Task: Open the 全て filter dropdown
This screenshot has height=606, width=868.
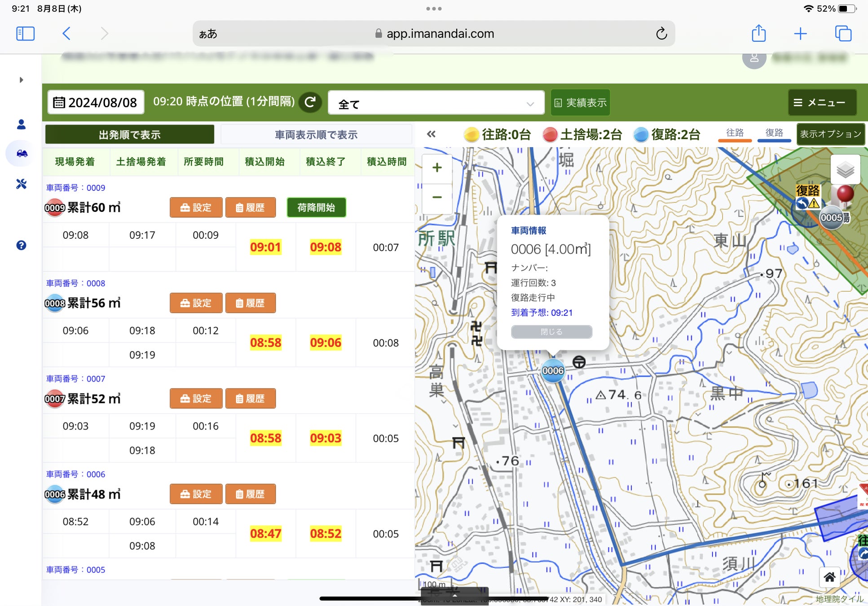Action: click(436, 103)
